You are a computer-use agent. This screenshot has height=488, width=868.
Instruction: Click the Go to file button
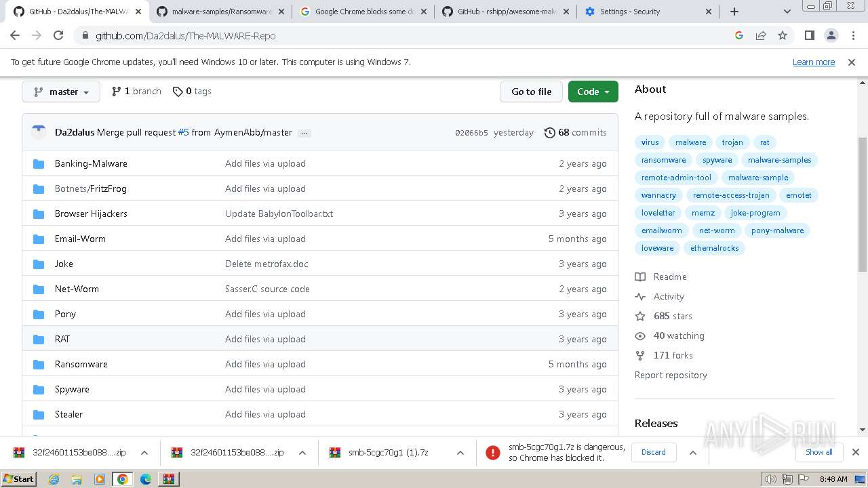[x=531, y=91]
